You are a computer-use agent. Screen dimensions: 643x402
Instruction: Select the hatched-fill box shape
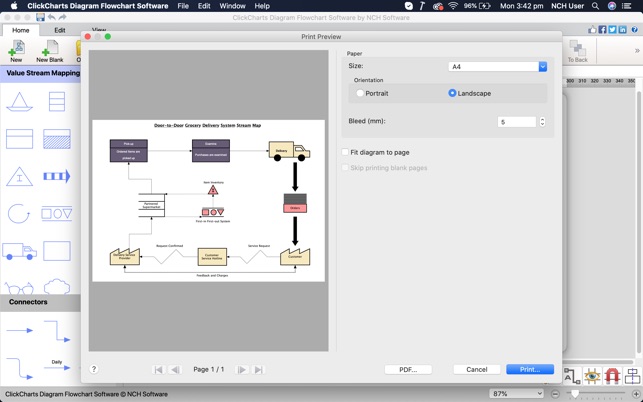[x=57, y=139]
